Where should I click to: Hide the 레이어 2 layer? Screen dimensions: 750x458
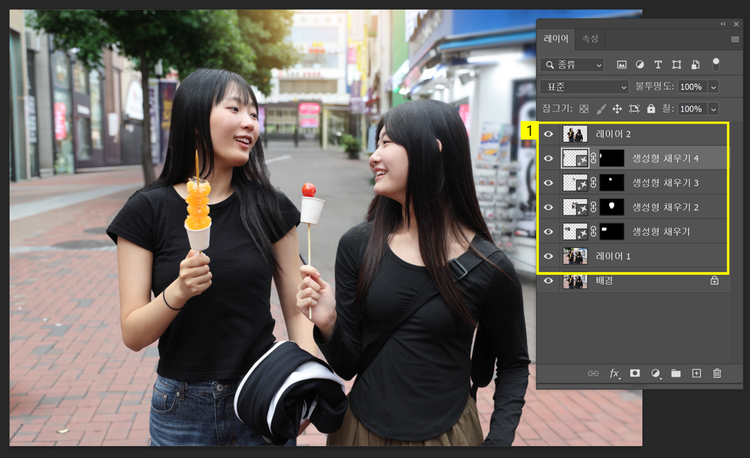548,134
